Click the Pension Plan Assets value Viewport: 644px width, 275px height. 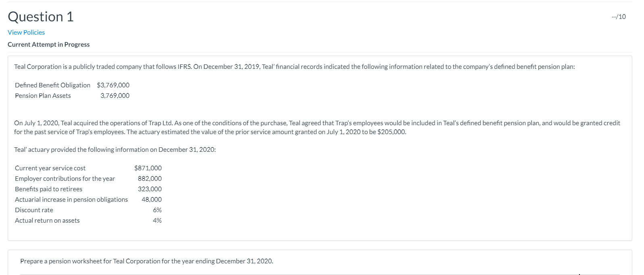115,95
